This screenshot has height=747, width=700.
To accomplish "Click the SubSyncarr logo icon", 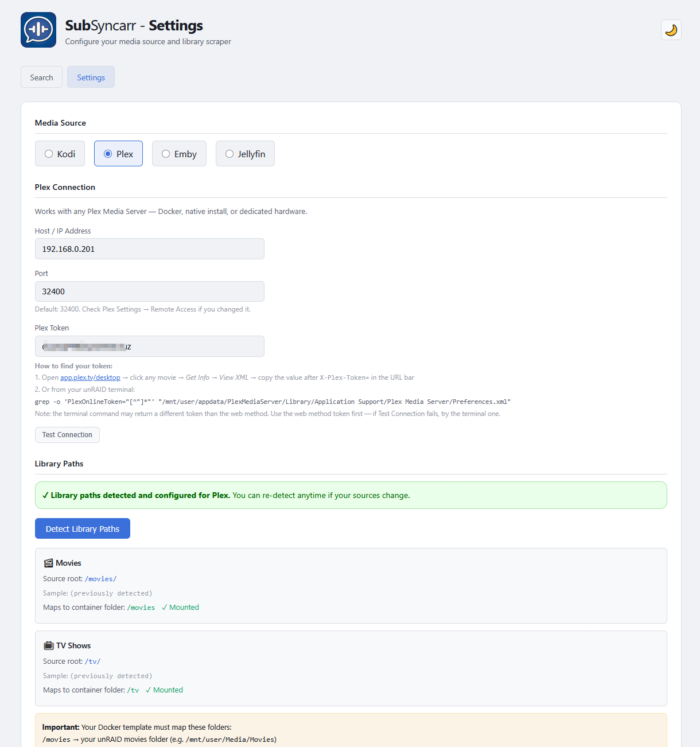I will point(38,30).
